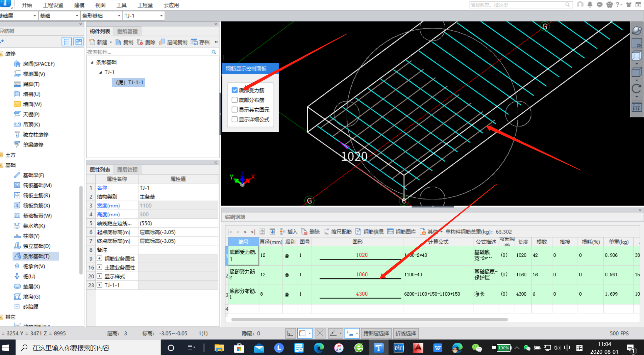Open WeChat from the taskbar

pyautogui.click(x=477, y=348)
